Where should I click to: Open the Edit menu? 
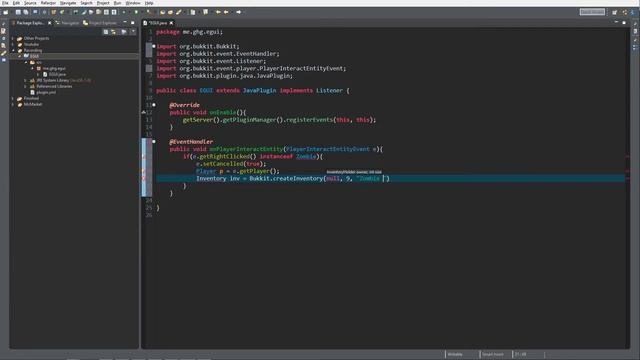point(16,3)
